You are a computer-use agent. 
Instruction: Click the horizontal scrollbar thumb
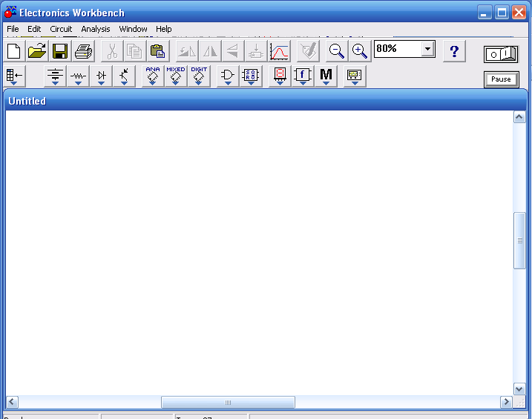228,403
